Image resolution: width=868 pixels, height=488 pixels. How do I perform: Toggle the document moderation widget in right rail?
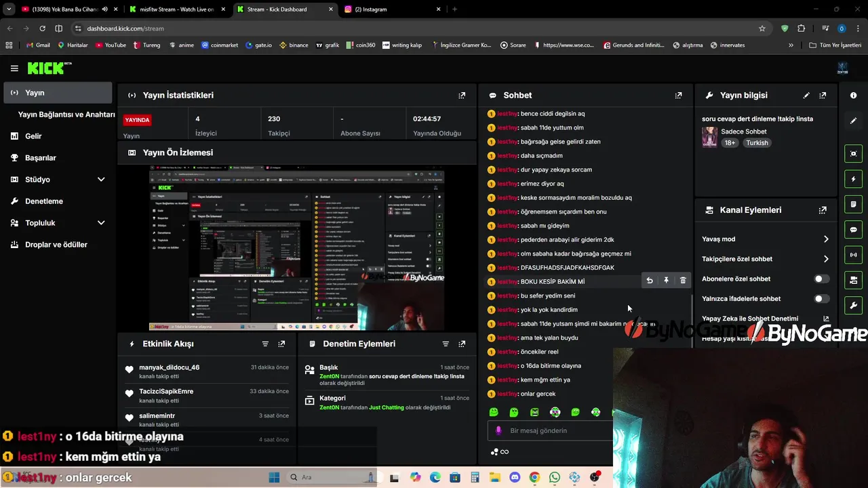[x=853, y=204]
